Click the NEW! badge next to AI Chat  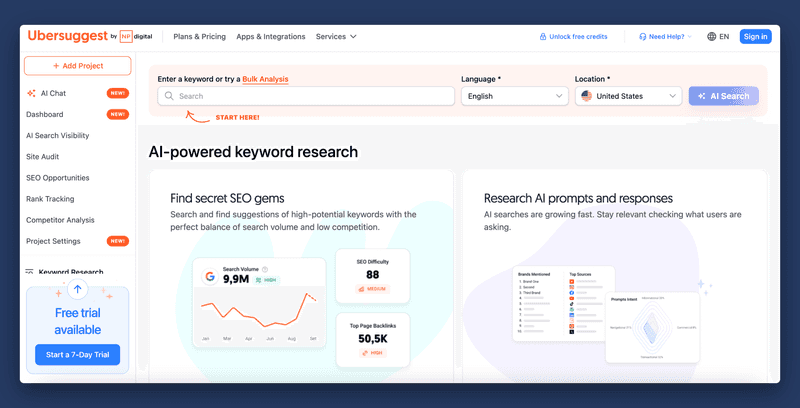tap(118, 93)
